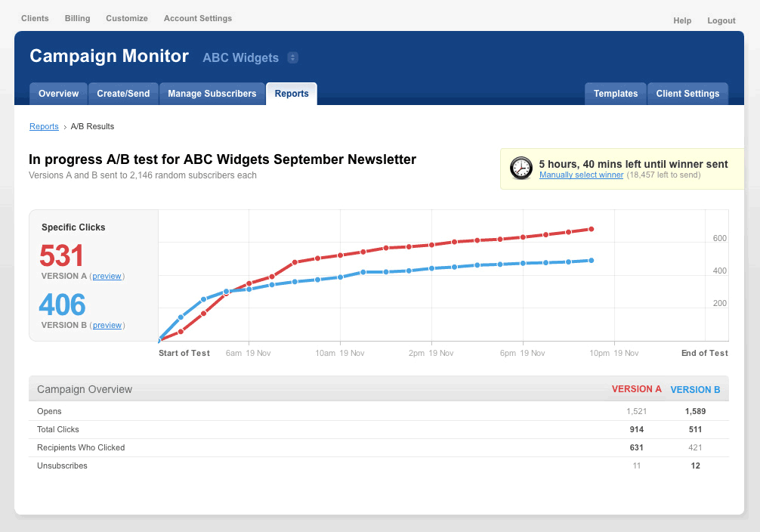Open the Client Settings tab
Viewport: 760px width, 532px height.
coord(687,94)
